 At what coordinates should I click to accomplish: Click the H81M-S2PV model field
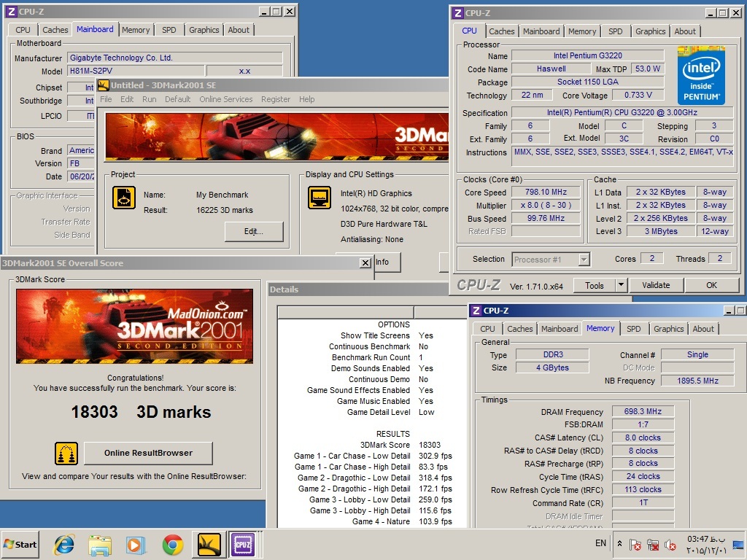click(135, 71)
